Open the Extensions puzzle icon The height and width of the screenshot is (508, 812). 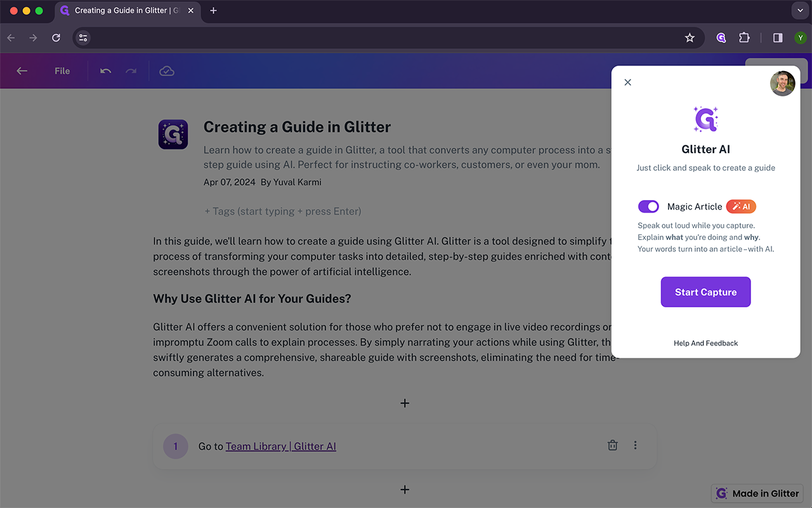[x=745, y=38]
